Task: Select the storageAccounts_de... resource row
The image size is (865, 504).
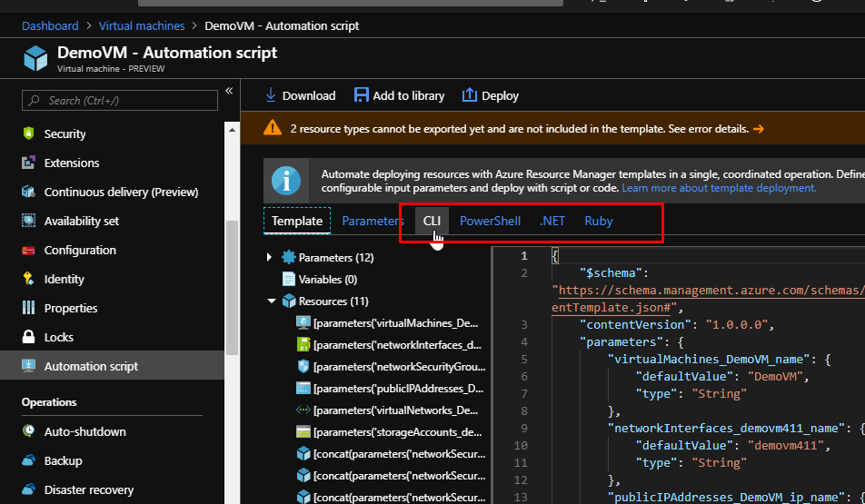Action: 390,431
